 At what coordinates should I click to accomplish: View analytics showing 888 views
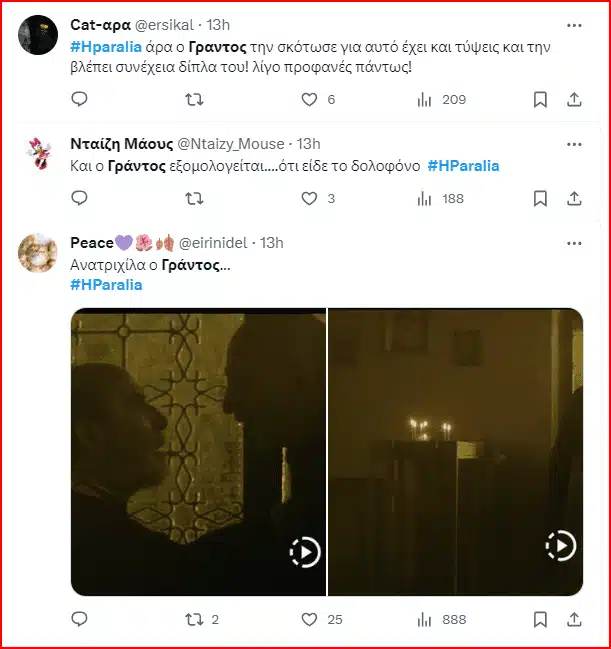tap(441, 620)
